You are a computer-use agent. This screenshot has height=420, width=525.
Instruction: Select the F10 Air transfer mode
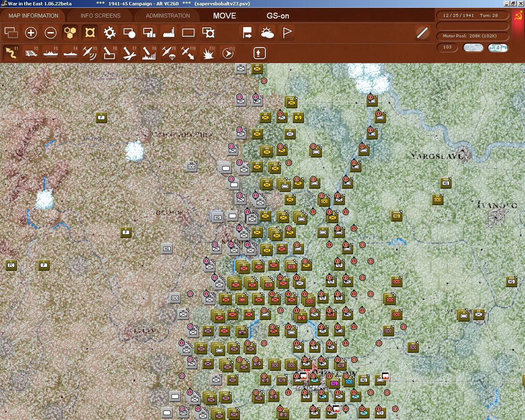tap(188, 53)
